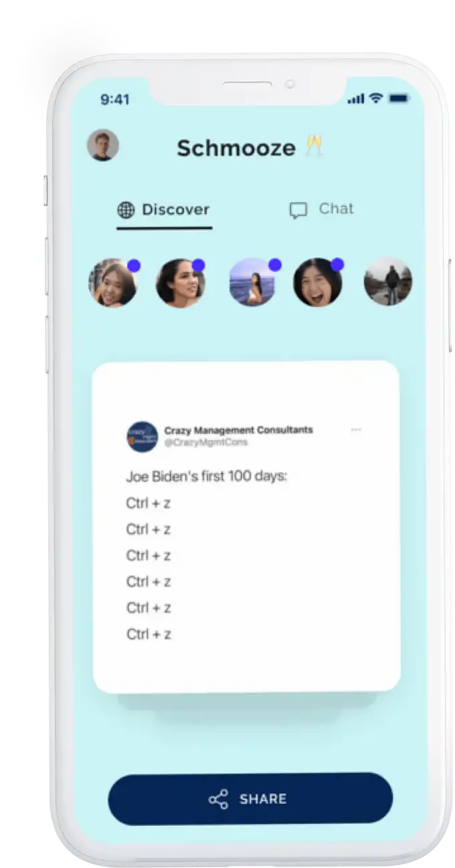Click the Crazy Management Consultants logo
This screenshot has width=455, height=868.
(x=142, y=437)
